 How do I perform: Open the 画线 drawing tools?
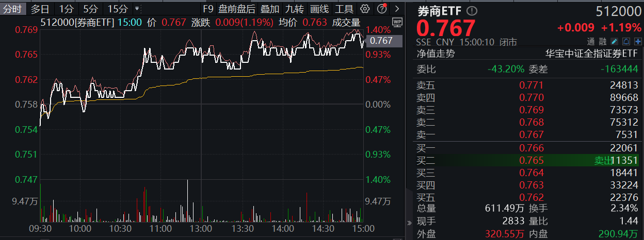click(319, 9)
